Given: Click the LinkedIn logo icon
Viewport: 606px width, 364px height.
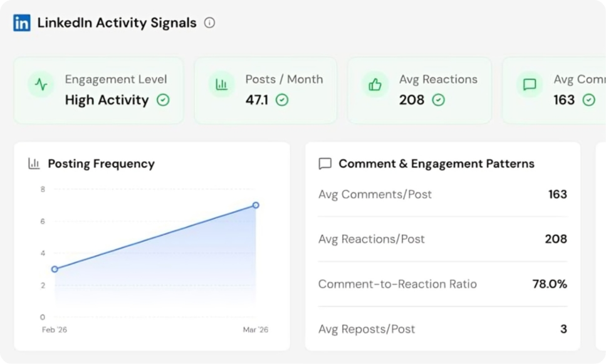Looking at the screenshot, I should [x=21, y=23].
